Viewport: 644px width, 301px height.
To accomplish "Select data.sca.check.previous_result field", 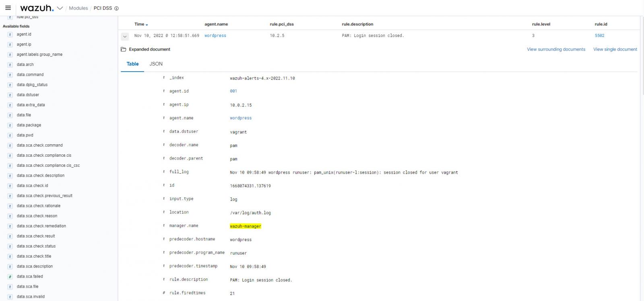I will [45, 196].
